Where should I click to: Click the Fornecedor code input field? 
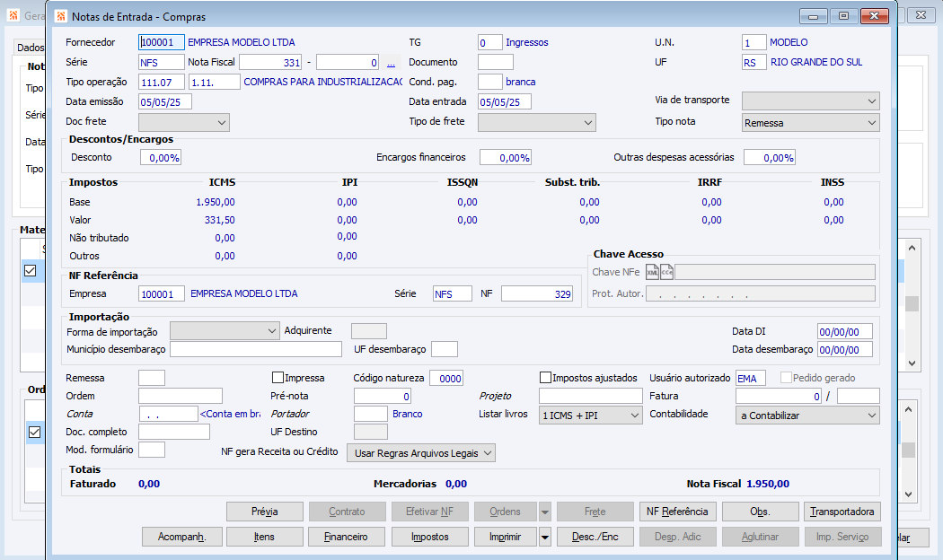coord(162,42)
